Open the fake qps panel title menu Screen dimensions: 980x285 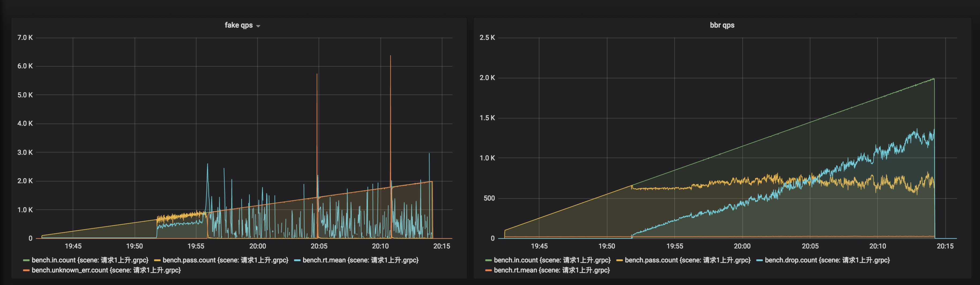point(238,25)
